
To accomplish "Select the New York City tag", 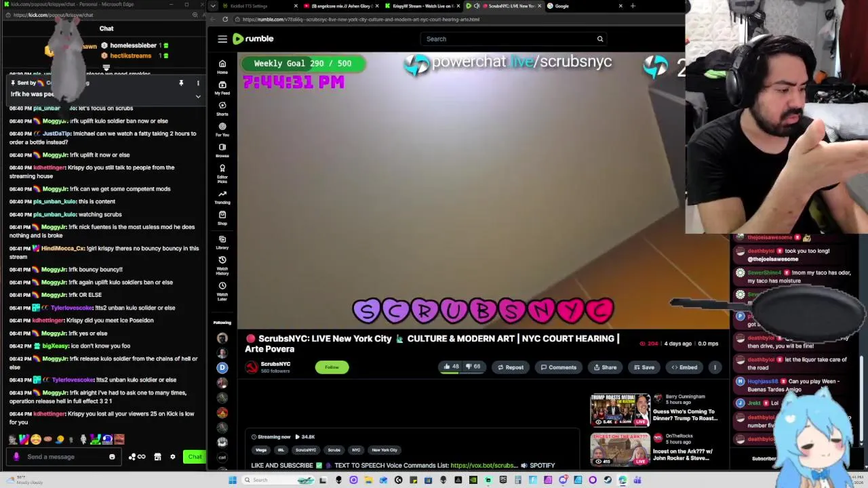I will tap(384, 450).
